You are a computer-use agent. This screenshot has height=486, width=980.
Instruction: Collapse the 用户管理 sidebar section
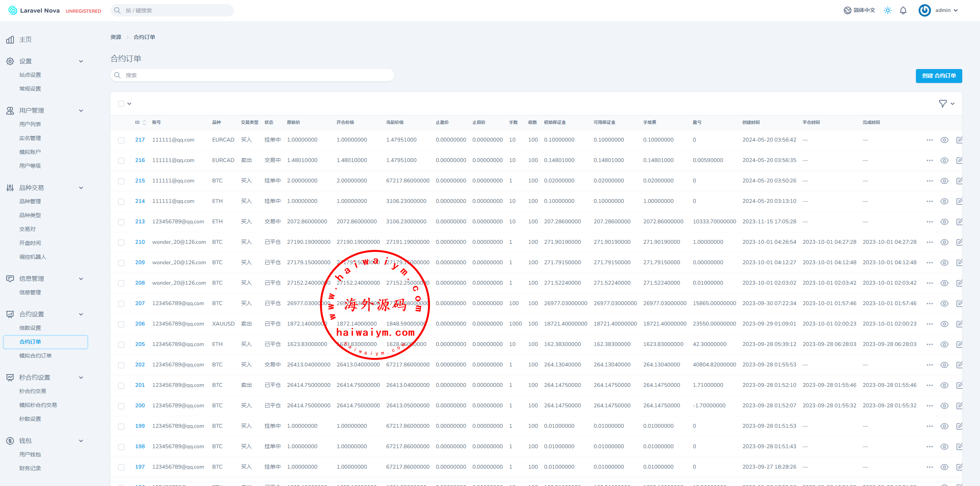pos(81,111)
